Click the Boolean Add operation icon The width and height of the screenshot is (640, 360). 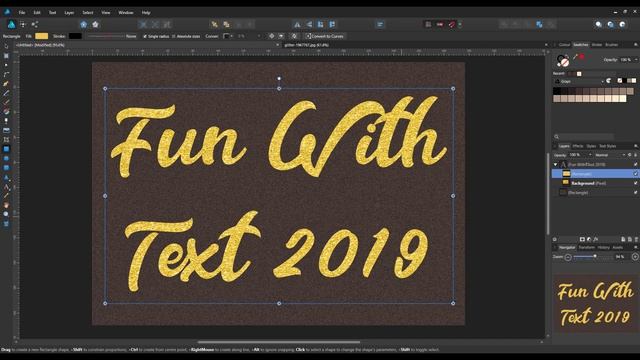point(504,24)
